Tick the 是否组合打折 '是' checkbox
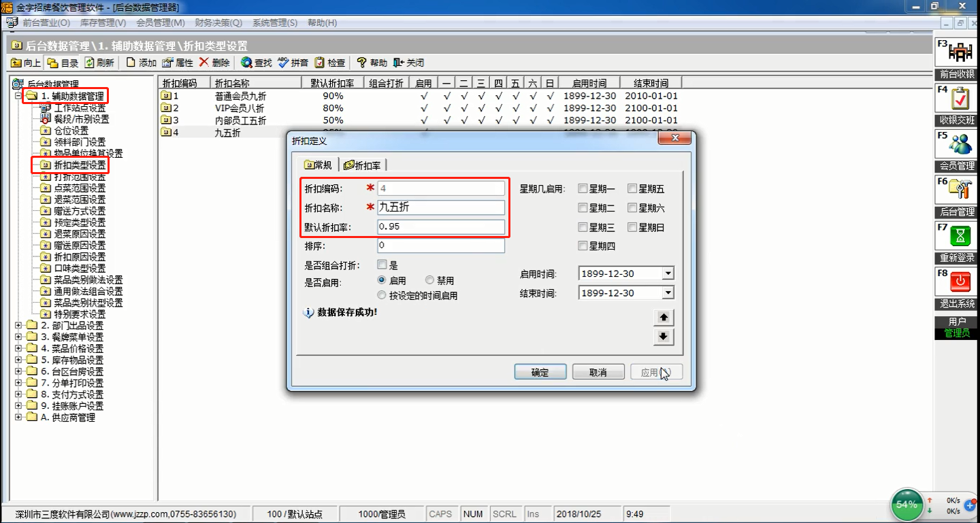The image size is (980, 523). click(382, 265)
